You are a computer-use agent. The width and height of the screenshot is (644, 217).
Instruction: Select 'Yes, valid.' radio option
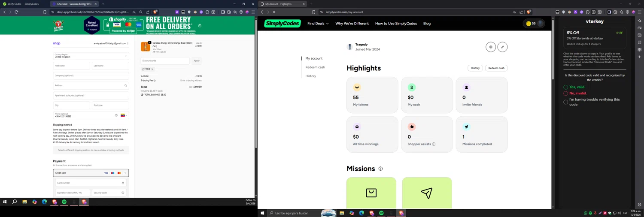point(565,87)
